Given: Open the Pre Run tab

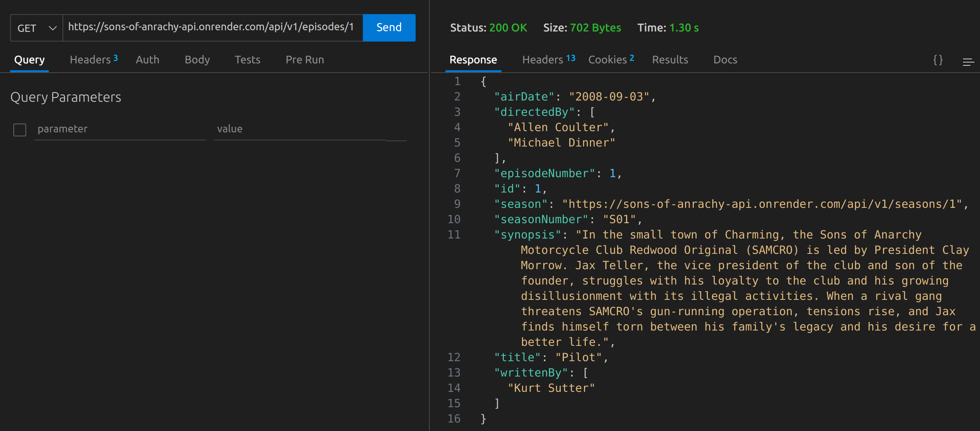Looking at the screenshot, I should (305, 60).
